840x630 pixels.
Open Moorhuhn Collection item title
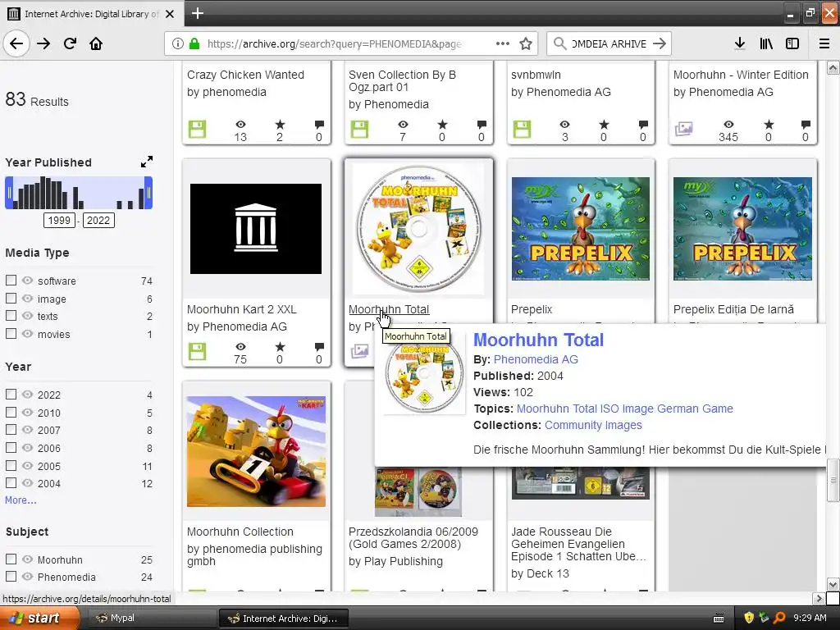(x=240, y=532)
